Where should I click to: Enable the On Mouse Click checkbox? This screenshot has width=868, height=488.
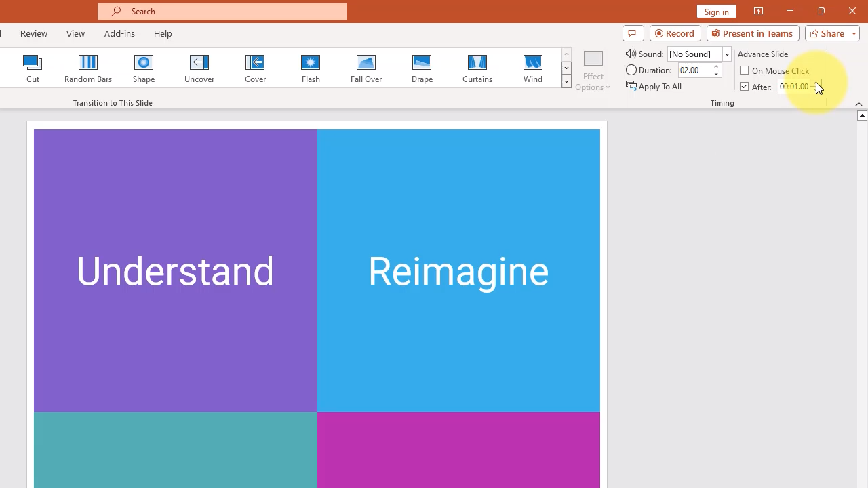pos(745,70)
